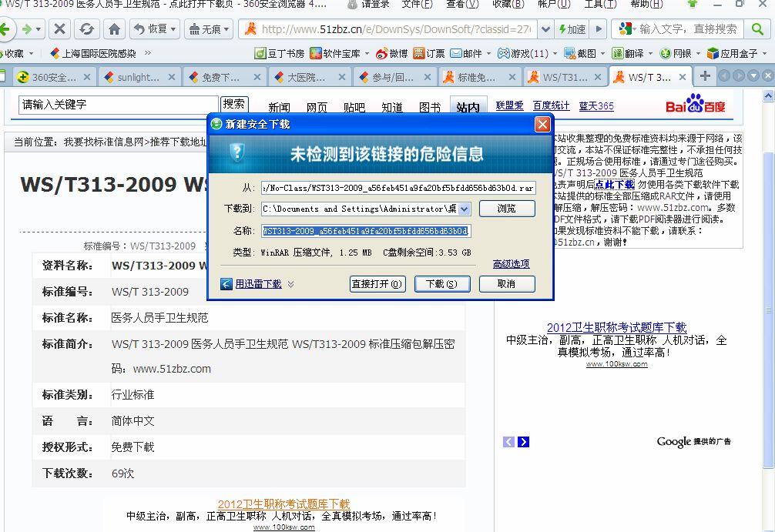Switch to the sunlight browser tab
Viewport: 775px width, 532px height.
137,77
